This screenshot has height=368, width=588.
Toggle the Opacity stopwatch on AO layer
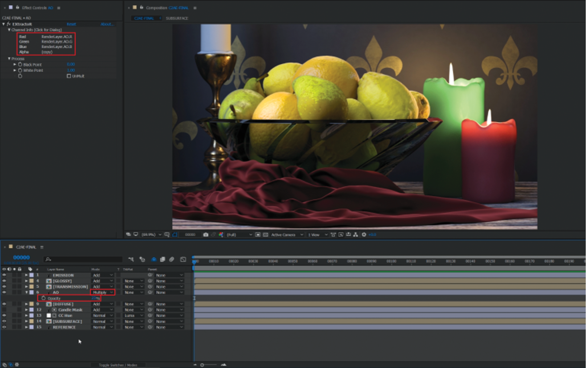tap(43, 298)
